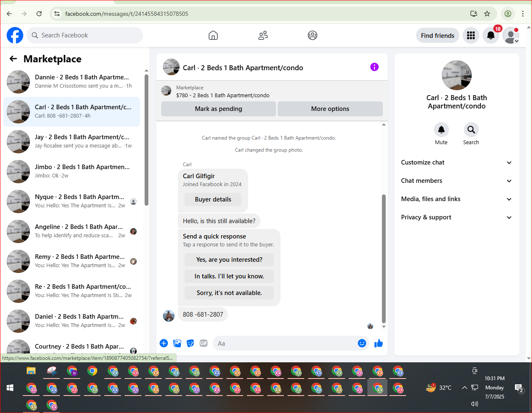Open the Jay 2 Beds conversation
This screenshot has height=413, width=532.
(x=71, y=142)
